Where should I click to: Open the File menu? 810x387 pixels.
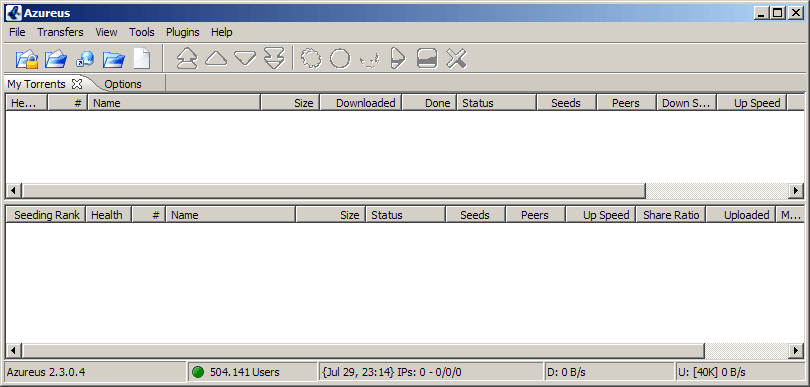(17, 32)
